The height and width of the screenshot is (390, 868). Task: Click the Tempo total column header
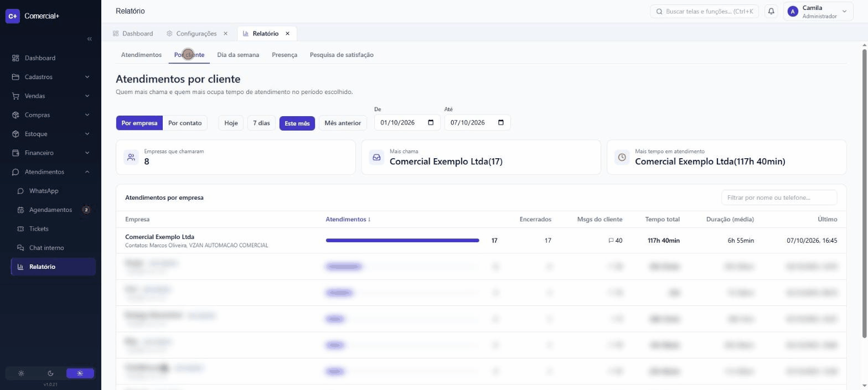point(662,219)
